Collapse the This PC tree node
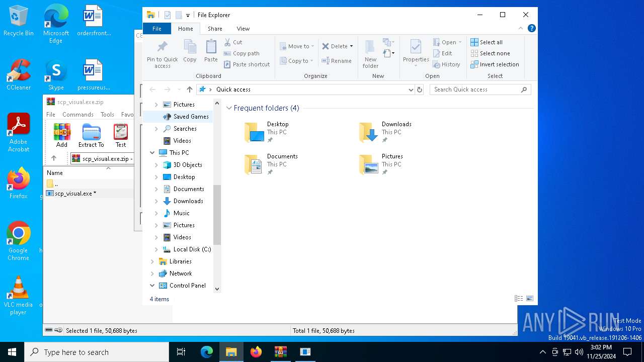The image size is (644, 362). coord(152,153)
